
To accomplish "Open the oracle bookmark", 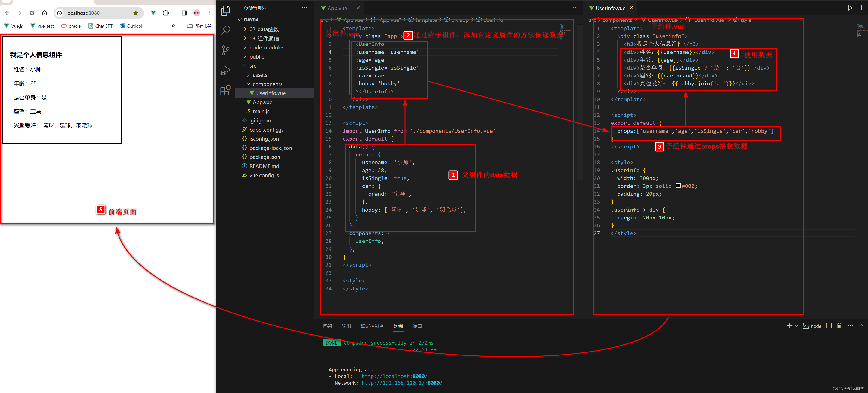I will pyautogui.click(x=71, y=26).
